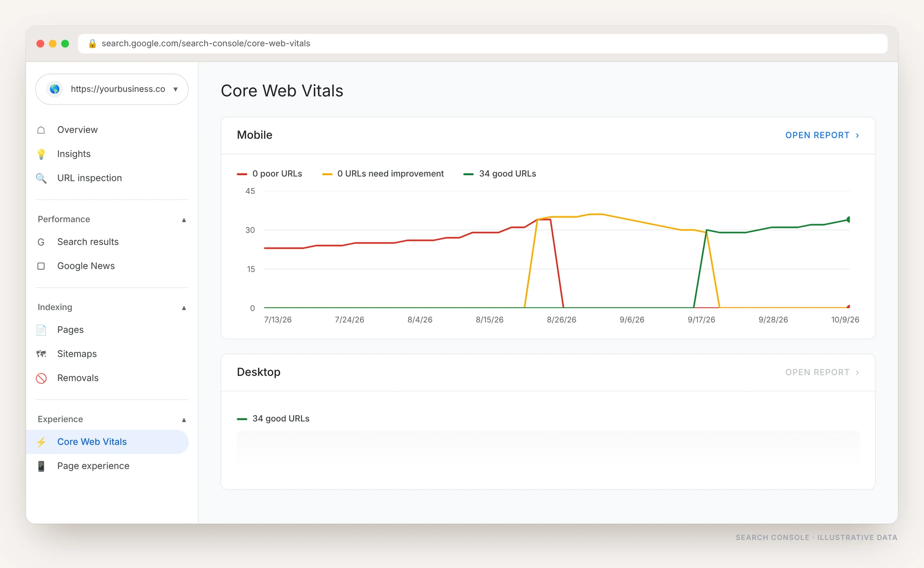Click the green Mobile good URLs swatch
Screen dimensions: 924x568
[x=469, y=174]
